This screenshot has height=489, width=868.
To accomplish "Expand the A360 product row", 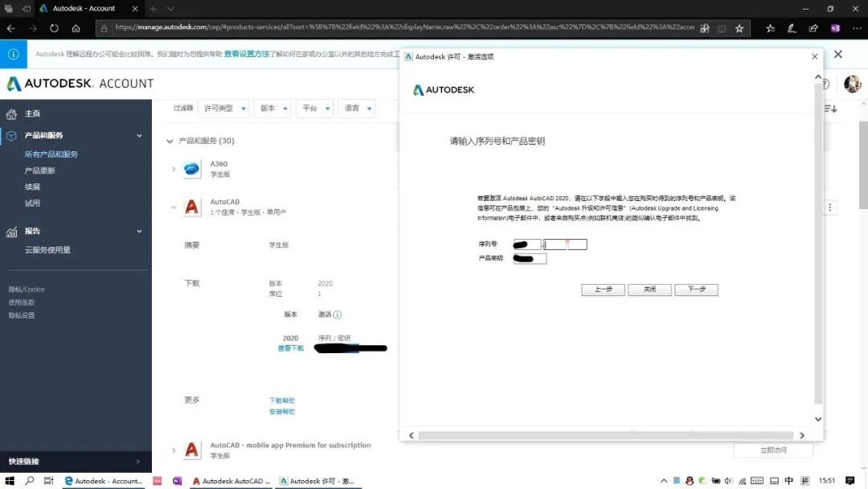I will click(174, 169).
